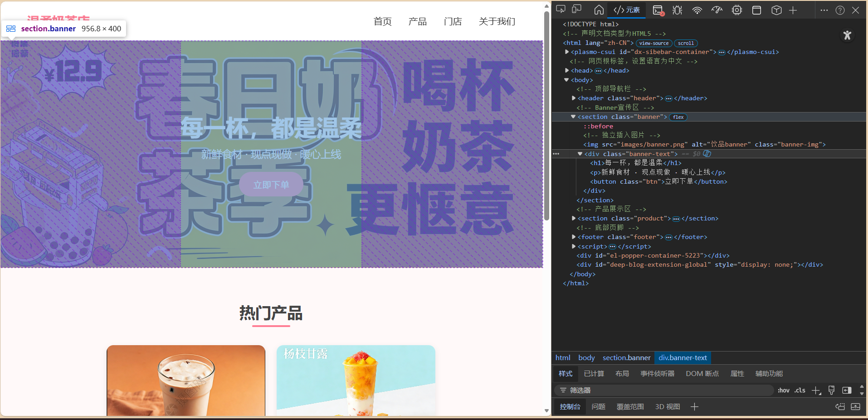This screenshot has height=420, width=868.
Task: Open the 问题 Issues drawer tab
Action: (x=599, y=407)
